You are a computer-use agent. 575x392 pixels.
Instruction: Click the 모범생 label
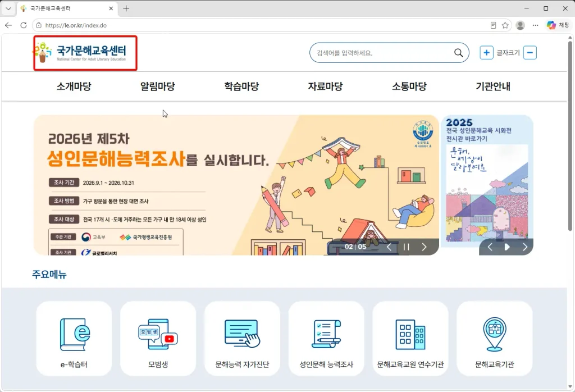[x=158, y=364]
